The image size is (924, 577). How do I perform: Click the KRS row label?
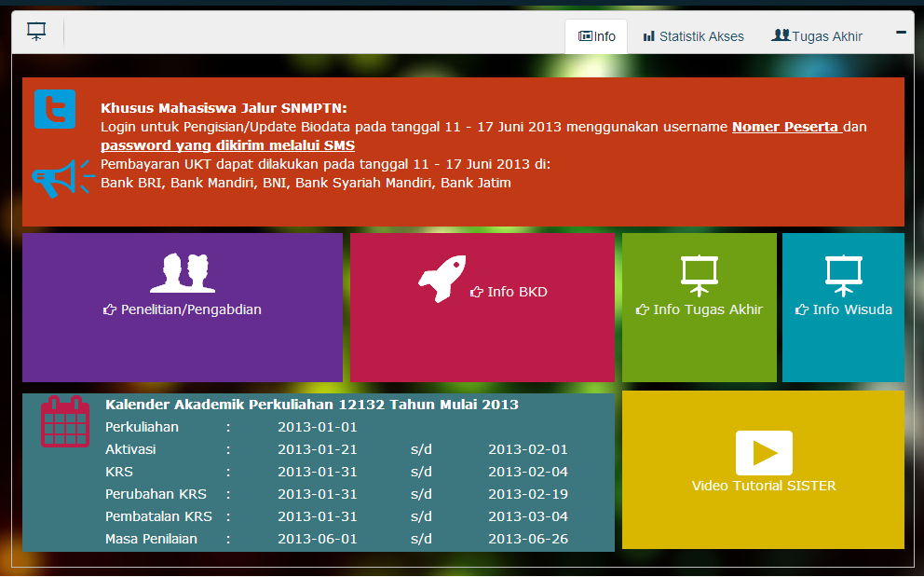(119, 472)
